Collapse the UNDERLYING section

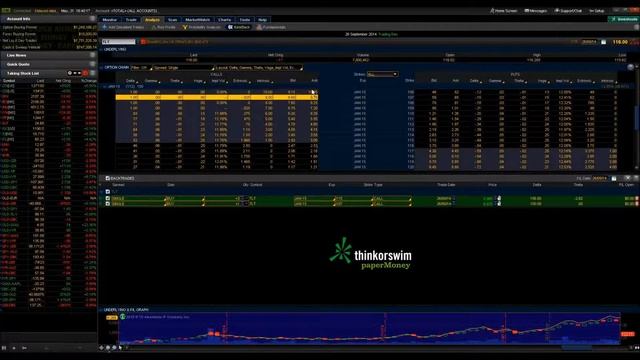101,49
